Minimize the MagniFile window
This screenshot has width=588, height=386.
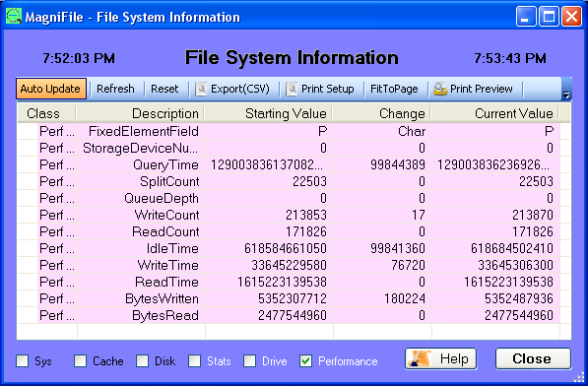click(x=525, y=17)
